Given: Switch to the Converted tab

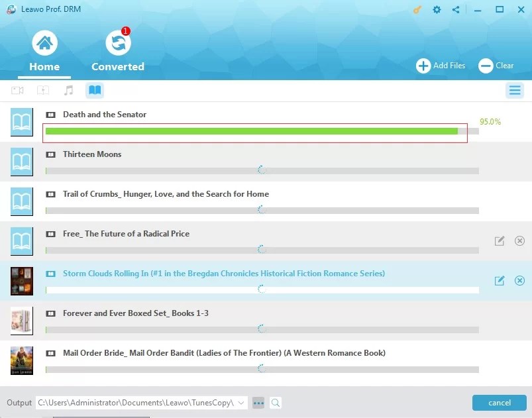Looking at the screenshot, I should click(x=118, y=53).
